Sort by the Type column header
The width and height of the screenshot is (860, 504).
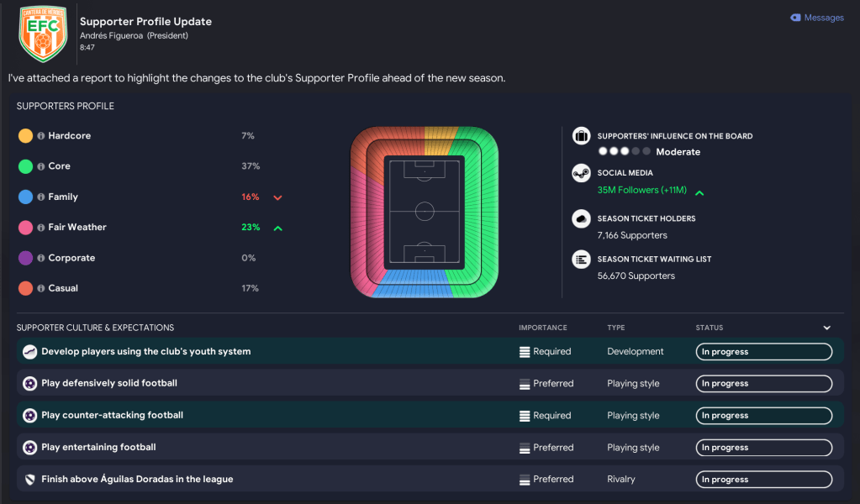pos(616,328)
